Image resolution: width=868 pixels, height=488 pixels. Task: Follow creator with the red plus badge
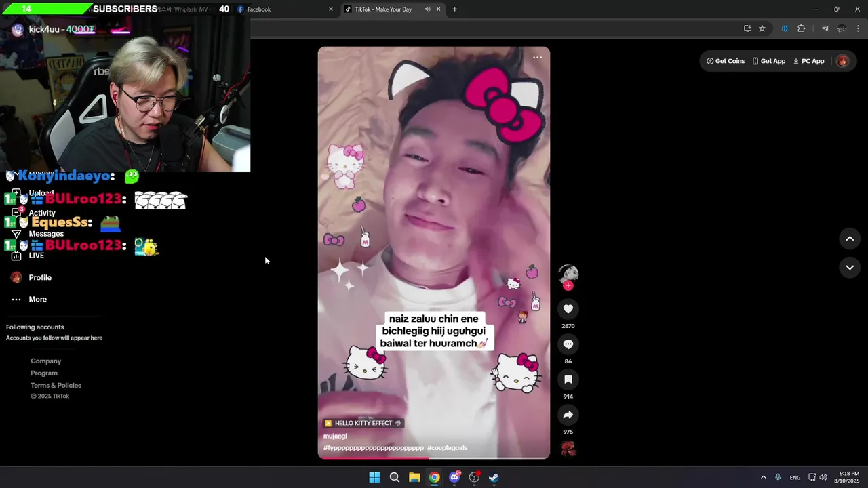[568, 286]
